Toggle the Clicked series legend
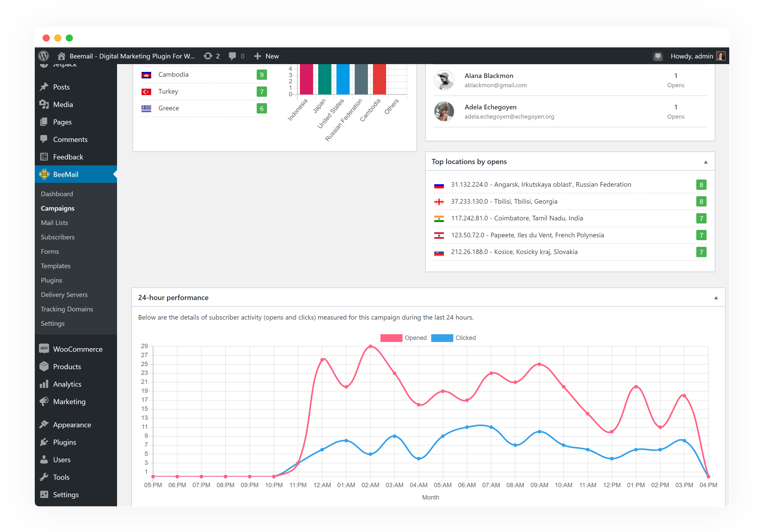Screen dimensions: 764x532 (x=453, y=338)
